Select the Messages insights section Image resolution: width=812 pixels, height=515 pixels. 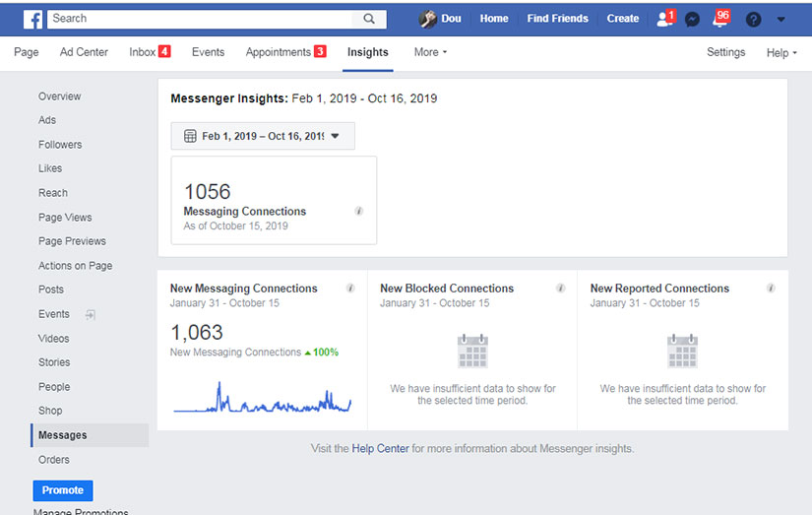tap(90, 435)
